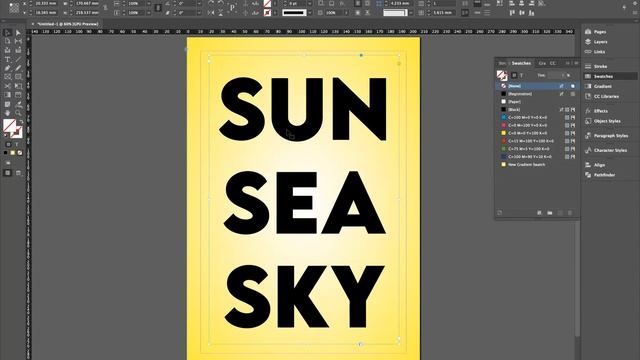Toggle Apply None in toolbox
The height and width of the screenshot is (360, 640).
pos(20,153)
